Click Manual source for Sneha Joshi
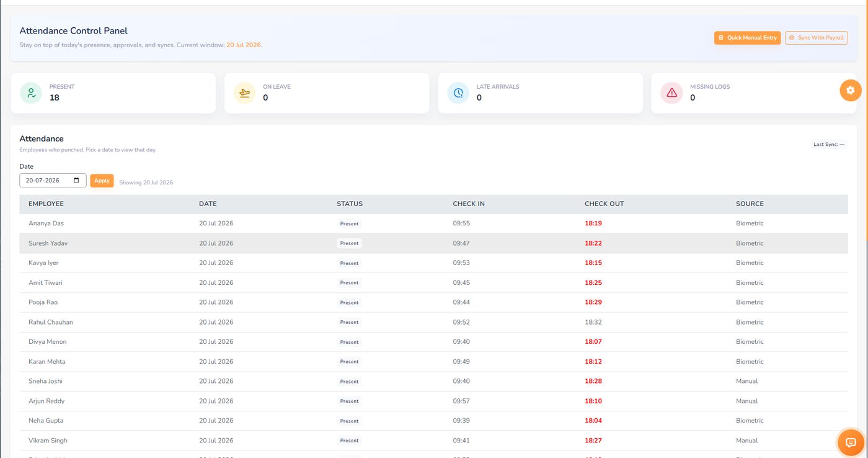Viewport: 868px width, 458px height. click(x=746, y=381)
